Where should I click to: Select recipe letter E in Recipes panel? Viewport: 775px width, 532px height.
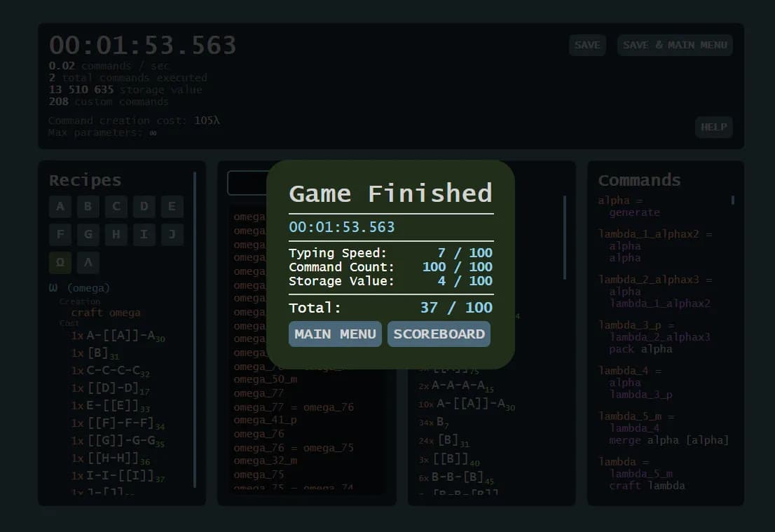point(172,206)
